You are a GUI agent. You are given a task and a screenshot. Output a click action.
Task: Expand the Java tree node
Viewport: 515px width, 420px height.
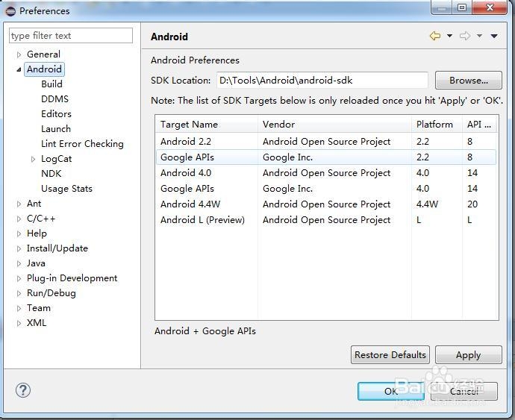[19, 263]
